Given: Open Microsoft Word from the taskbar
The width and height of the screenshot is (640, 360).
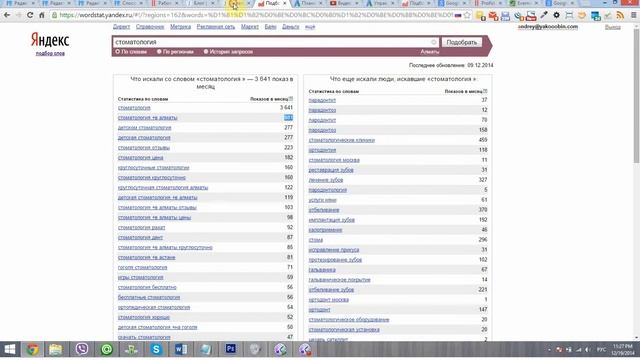Looking at the screenshot, I should pos(181,349).
